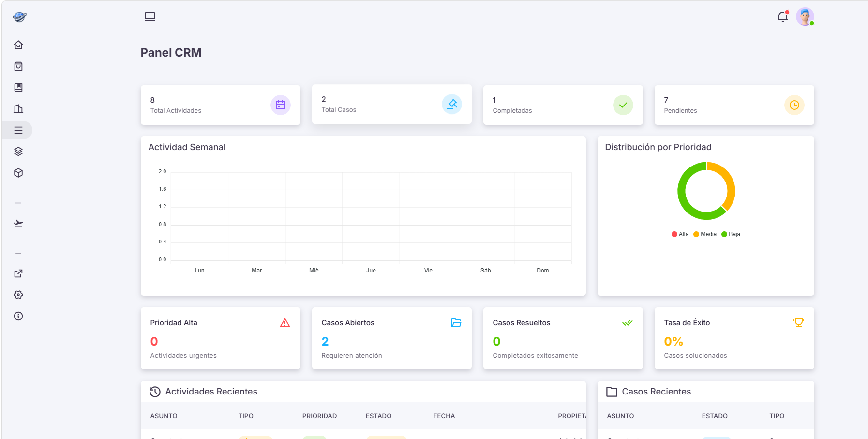The image size is (868, 439).
Task: Open the cube box sidebar icon
Action: pyautogui.click(x=18, y=173)
